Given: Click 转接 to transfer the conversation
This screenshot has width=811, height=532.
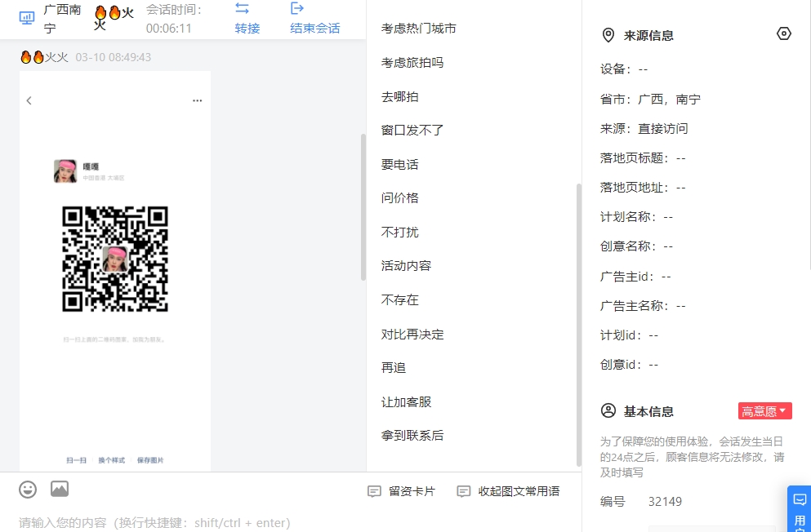Looking at the screenshot, I should pos(247,28).
